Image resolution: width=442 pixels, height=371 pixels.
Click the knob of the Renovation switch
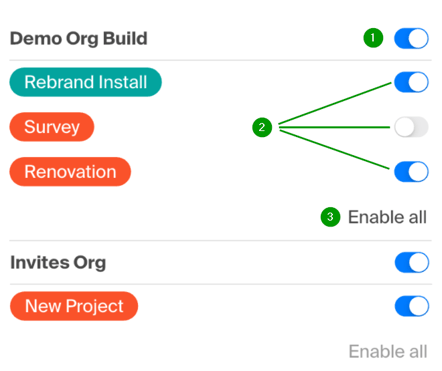418,172
